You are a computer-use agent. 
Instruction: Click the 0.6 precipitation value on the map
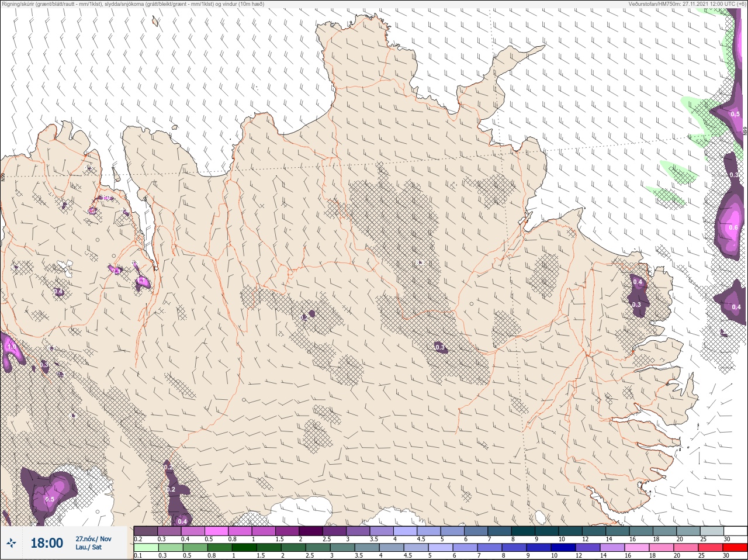[734, 227]
